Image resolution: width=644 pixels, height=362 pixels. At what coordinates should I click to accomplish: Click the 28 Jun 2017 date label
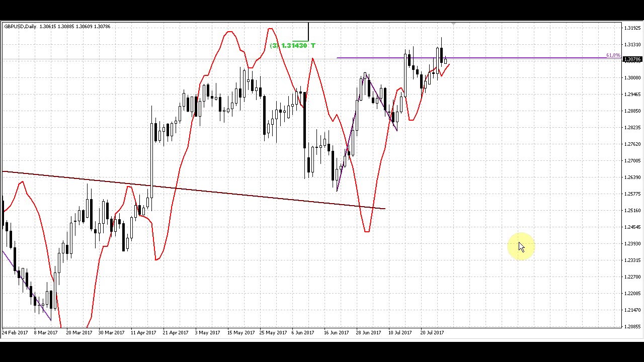pyautogui.click(x=368, y=333)
